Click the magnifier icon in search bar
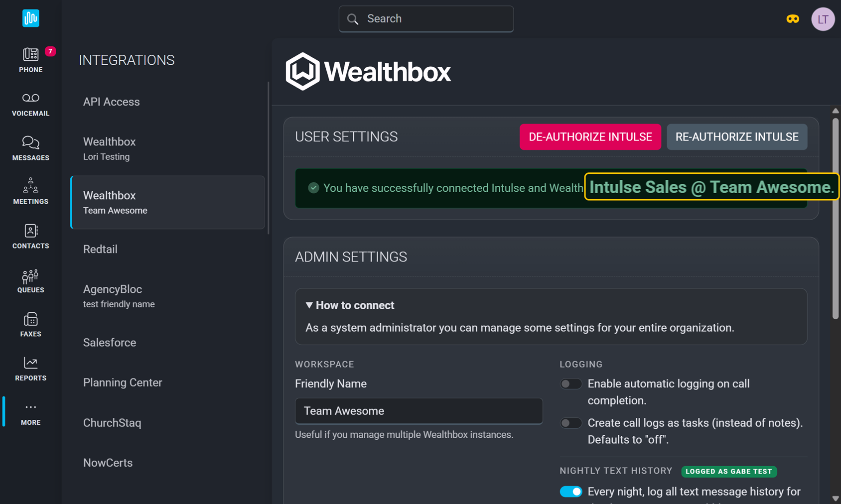 tap(353, 19)
